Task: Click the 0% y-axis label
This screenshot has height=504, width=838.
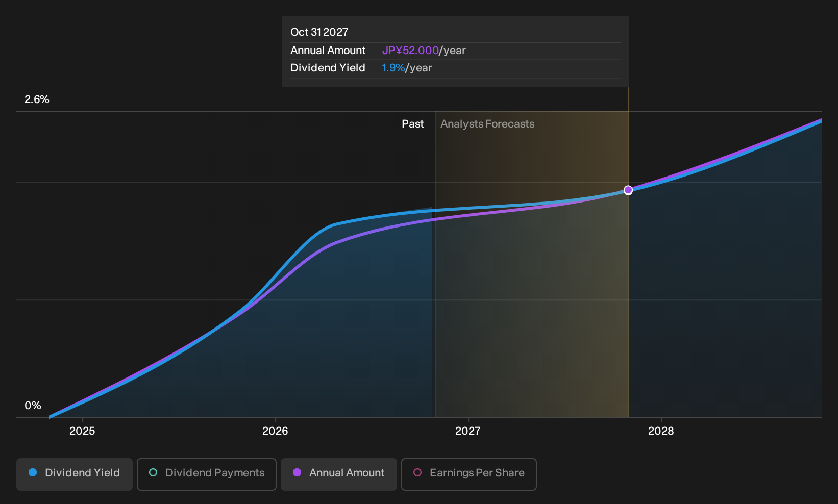Action: click(x=33, y=406)
